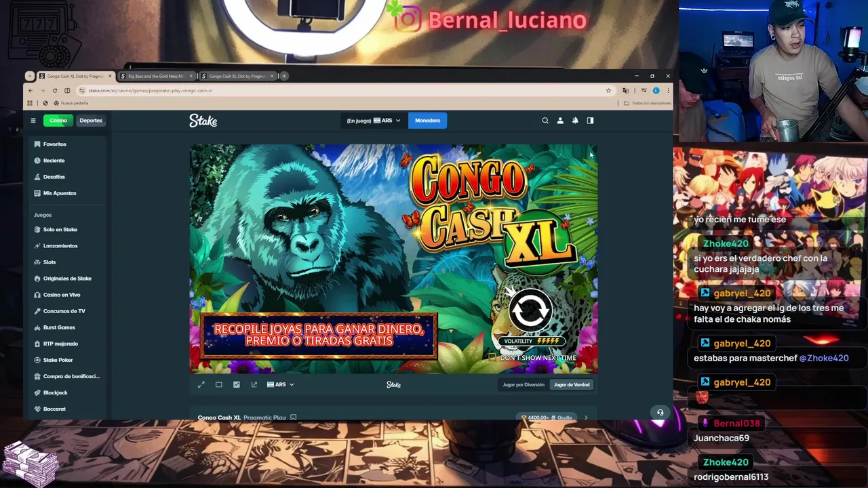Screen dimensions: 868x488
Task: Switch to the third Congo Cash XL tab
Action: point(237,76)
